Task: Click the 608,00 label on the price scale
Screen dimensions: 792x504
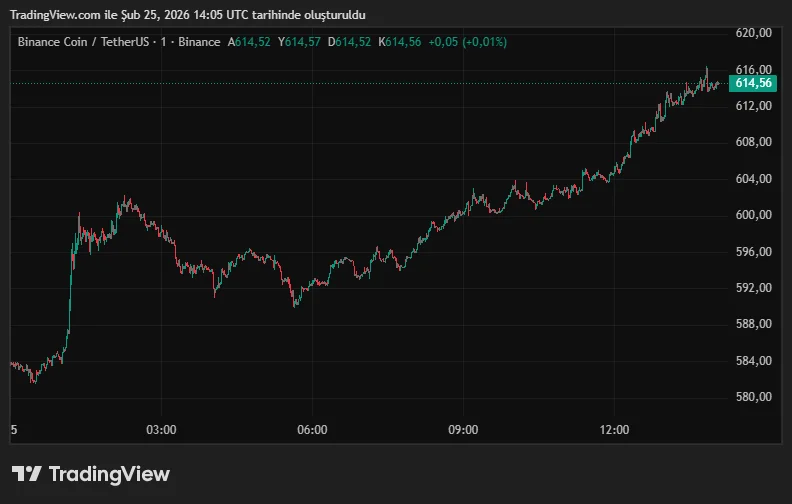Action: [x=753, y=142]
